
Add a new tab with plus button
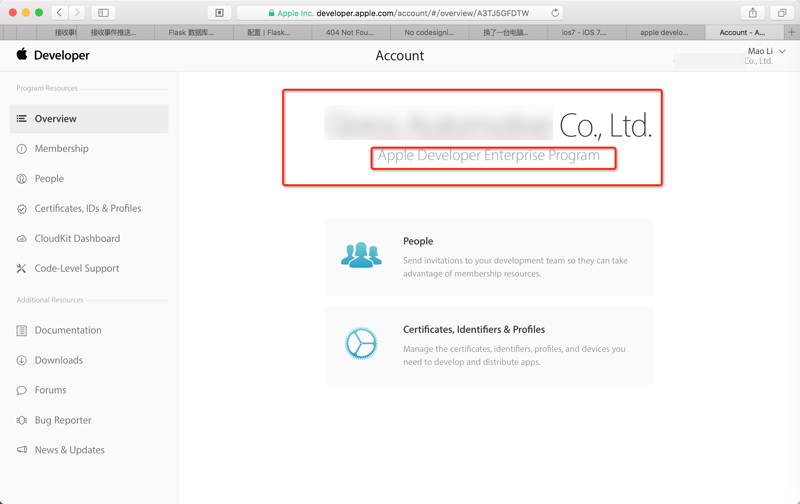point(791,32)
